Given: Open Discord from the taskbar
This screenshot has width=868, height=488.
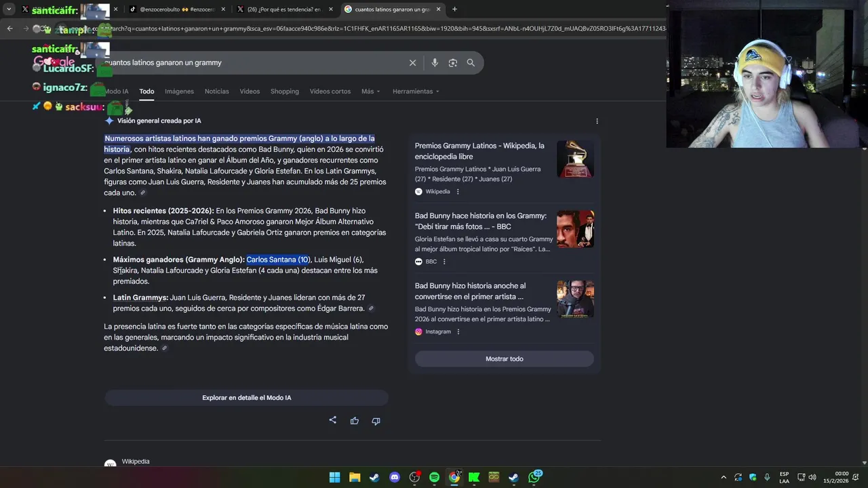Looking at the screenshot, I should click(395, 477).
